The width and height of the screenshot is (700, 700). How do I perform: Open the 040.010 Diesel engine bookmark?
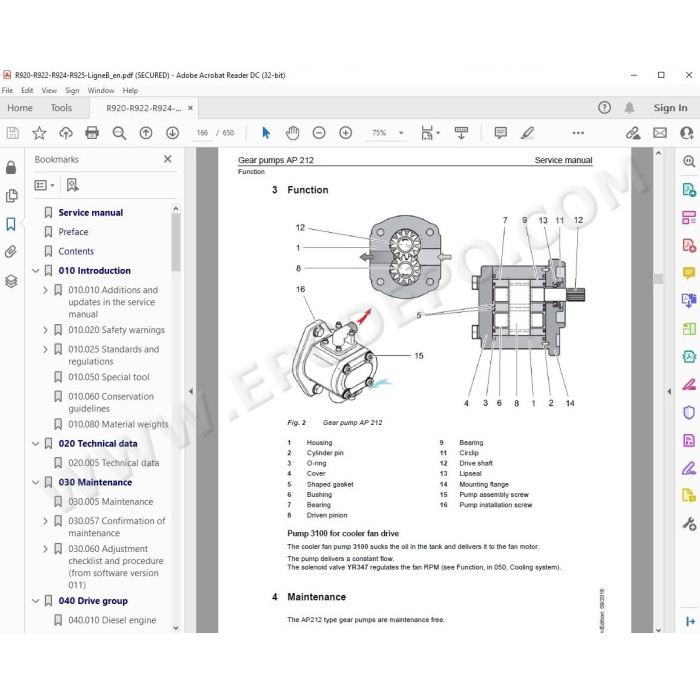click(112, 620)
